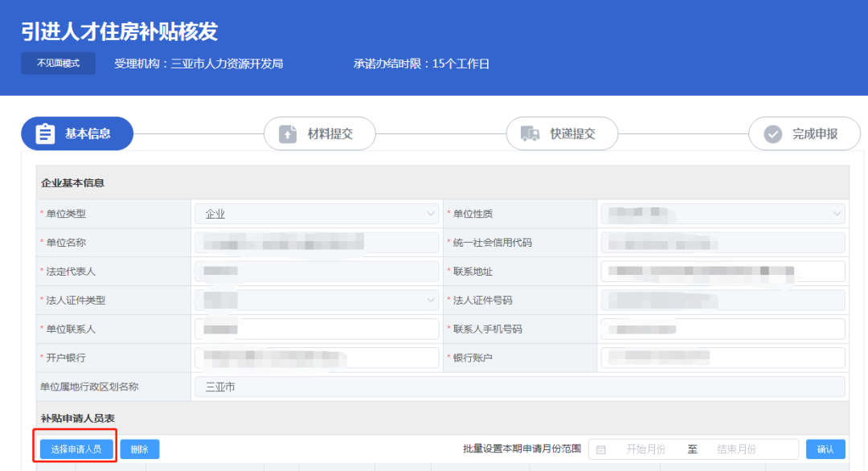This screenshot has height=471, width=868.
Task: Click the 开户银行 input field
Action: 317,358
